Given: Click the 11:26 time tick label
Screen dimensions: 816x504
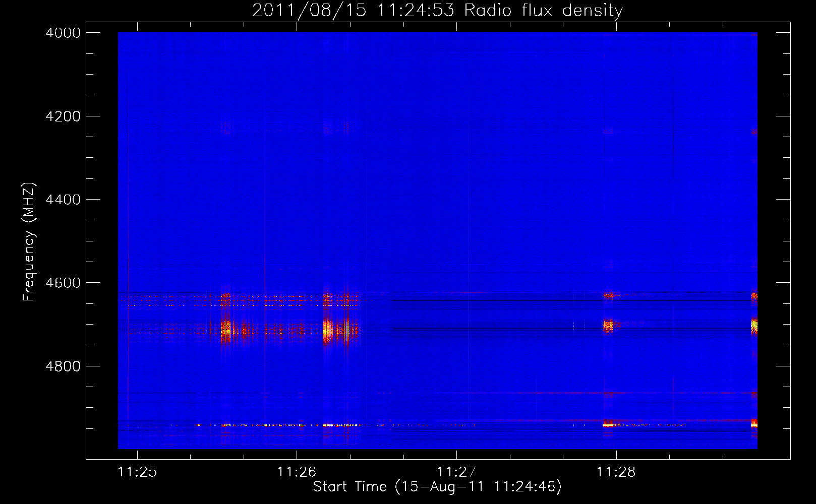Looking at the screenshot, I should tap(297, 472).
